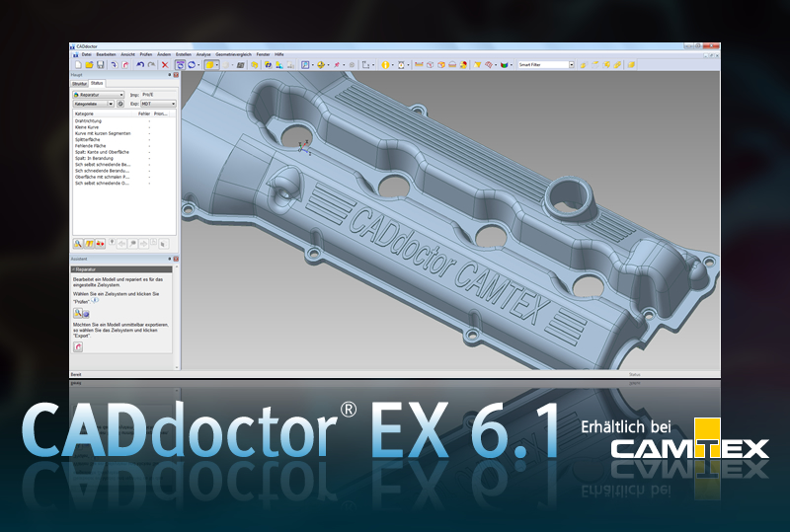Screen dimensions: 790x532
Task: Click the Fehler column header
Action: coord(144,114)
